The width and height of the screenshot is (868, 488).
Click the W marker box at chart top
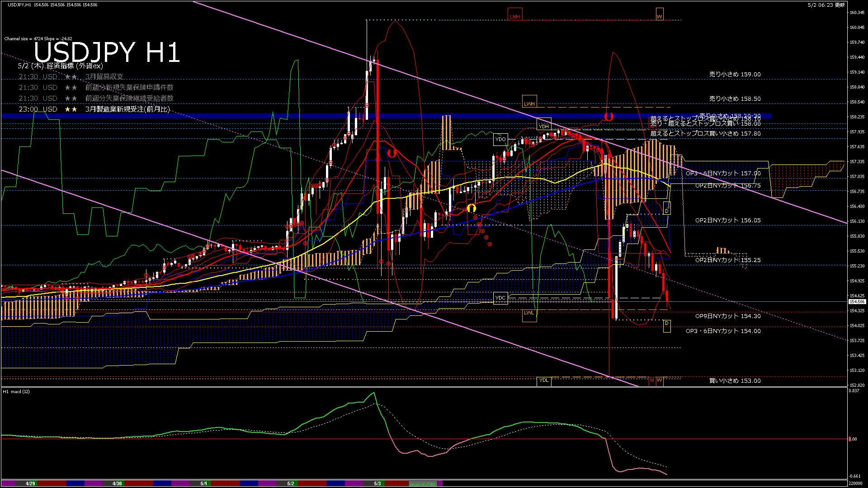tap(660, 14)
